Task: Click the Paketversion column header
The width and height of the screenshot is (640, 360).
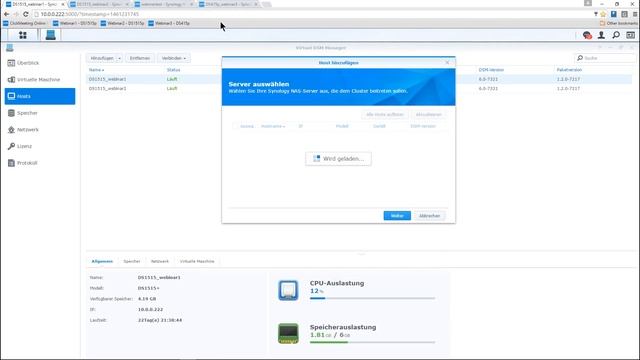Action: 569,70
